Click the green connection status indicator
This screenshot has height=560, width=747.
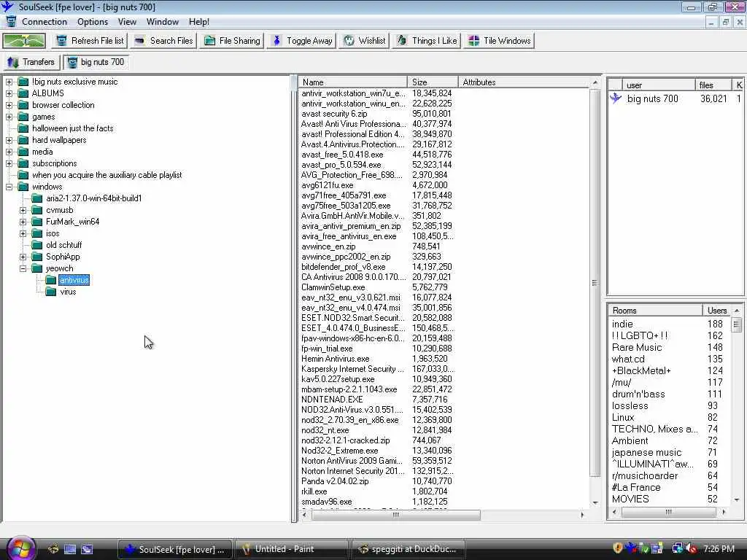(24, 41)
